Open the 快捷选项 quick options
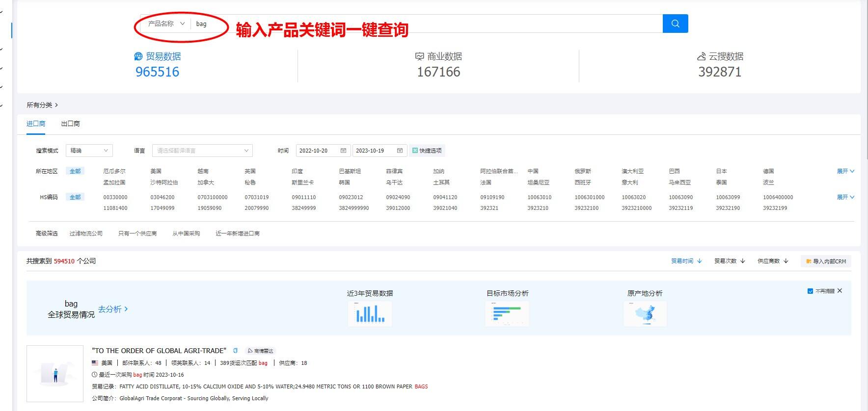The image size is (868, 411). click(427, 151)
